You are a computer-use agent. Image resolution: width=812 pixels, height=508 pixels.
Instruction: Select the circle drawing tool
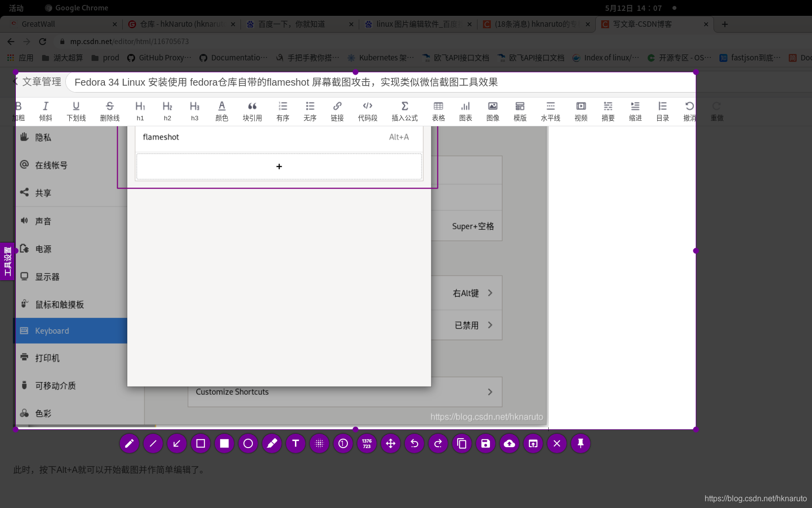(x=248, y=444)
